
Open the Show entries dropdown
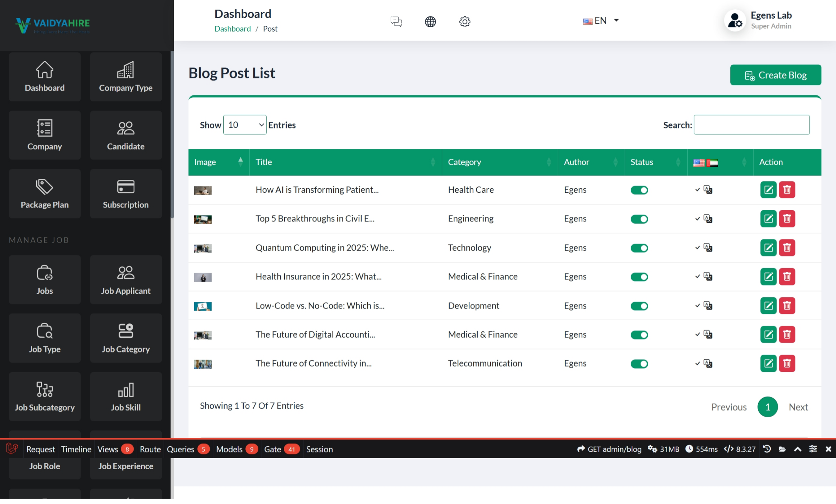point(245,125)
